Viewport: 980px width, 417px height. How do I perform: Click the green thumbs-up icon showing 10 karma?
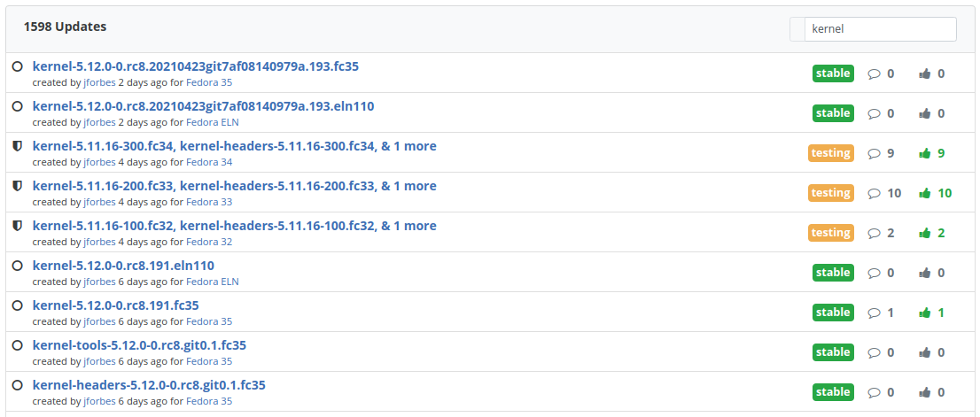point(925,193)
